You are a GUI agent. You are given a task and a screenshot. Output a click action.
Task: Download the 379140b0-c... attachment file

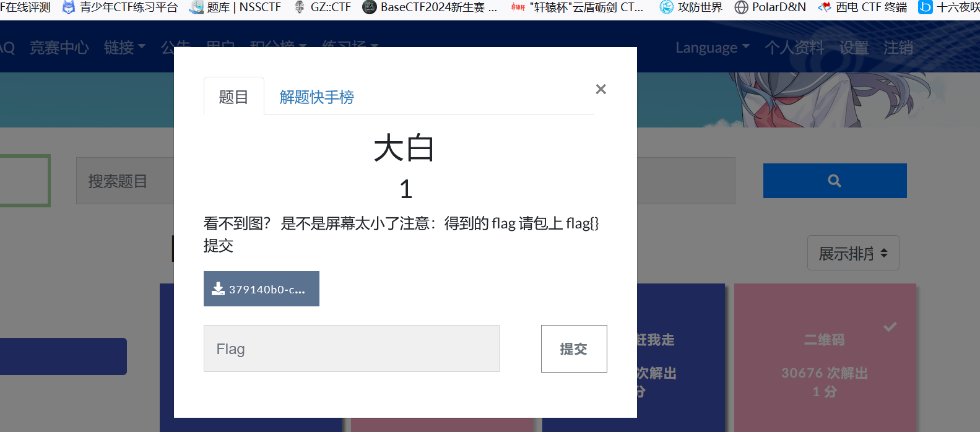pos(261,289)
